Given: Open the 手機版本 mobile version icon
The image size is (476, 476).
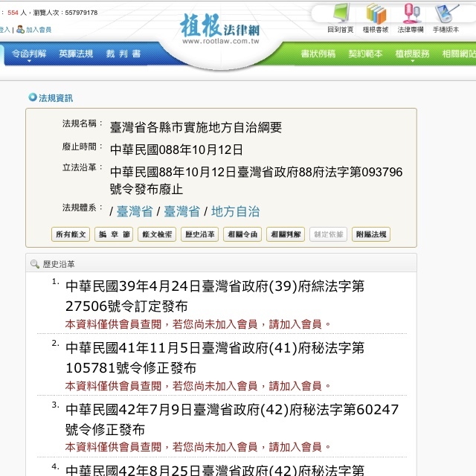Looking at the screenshot, I should 447,13.
